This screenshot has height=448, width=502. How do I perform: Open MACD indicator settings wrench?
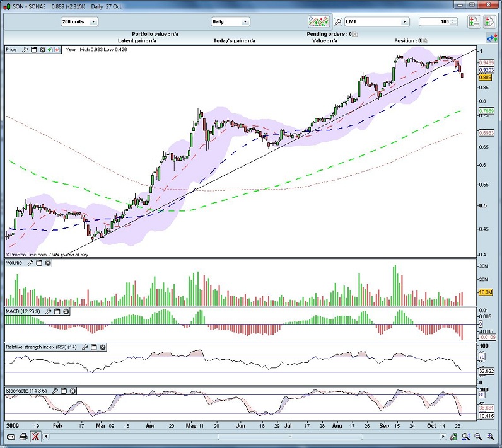tap(49, 311)
